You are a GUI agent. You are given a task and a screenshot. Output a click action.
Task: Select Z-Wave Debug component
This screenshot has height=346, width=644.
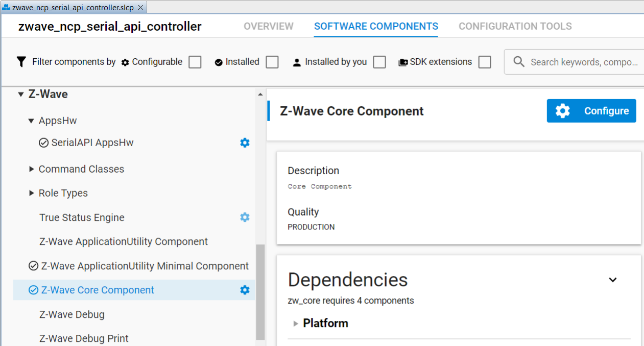[72, 314]
